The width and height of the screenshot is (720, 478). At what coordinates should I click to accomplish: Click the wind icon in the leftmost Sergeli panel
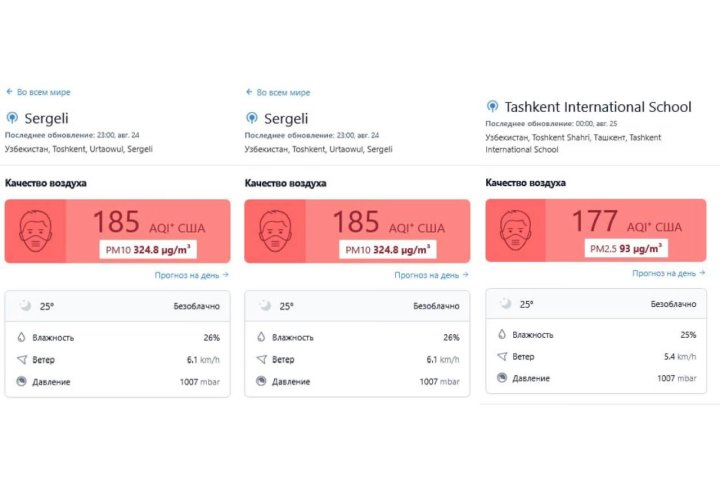click(23, 359)
